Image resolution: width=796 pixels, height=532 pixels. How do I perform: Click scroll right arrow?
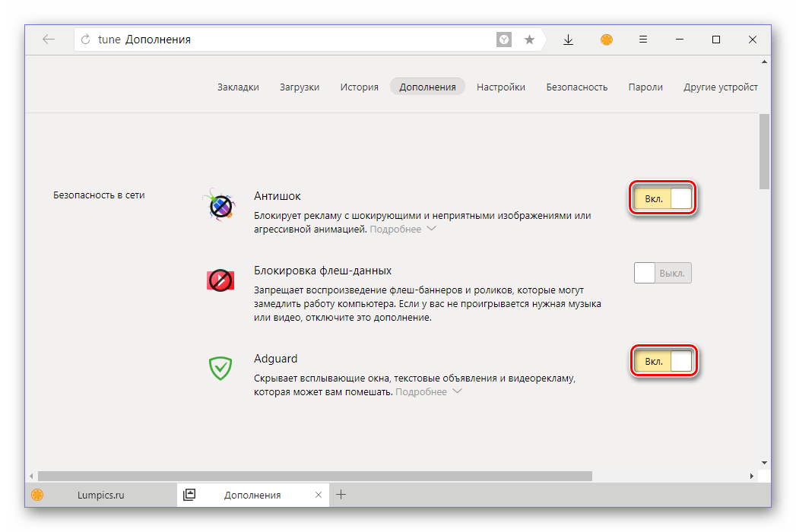(x=752, y=476)
